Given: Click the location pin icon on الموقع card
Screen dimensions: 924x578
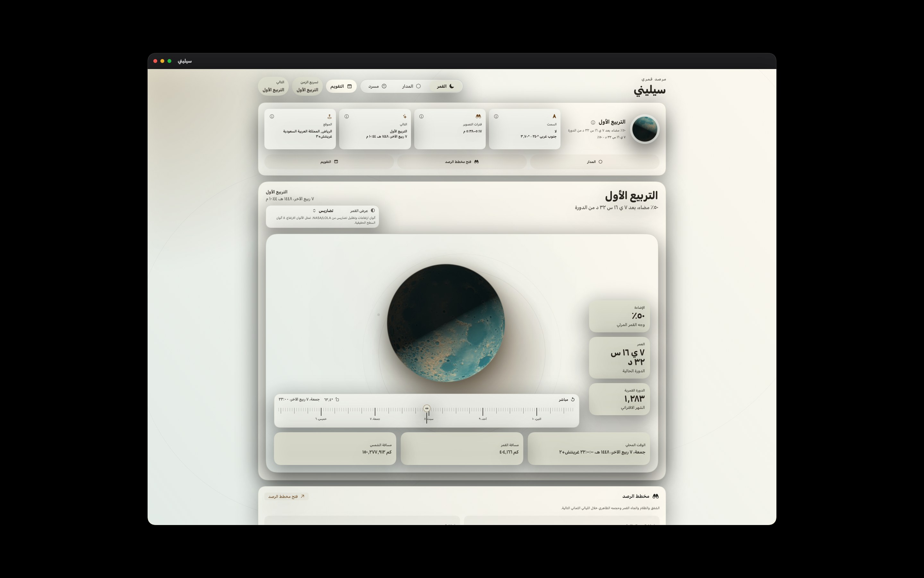Looking at the screenshot, I should (x=329, y=116).
